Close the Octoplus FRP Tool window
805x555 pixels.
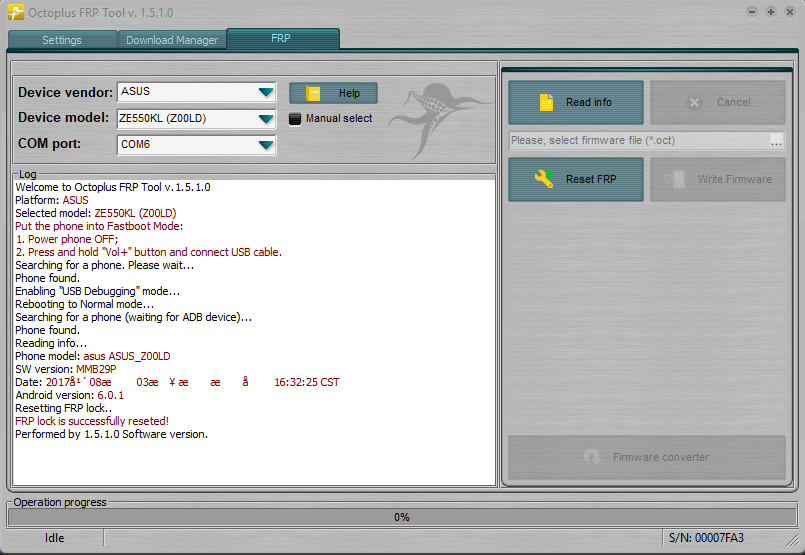pos(790,11)
